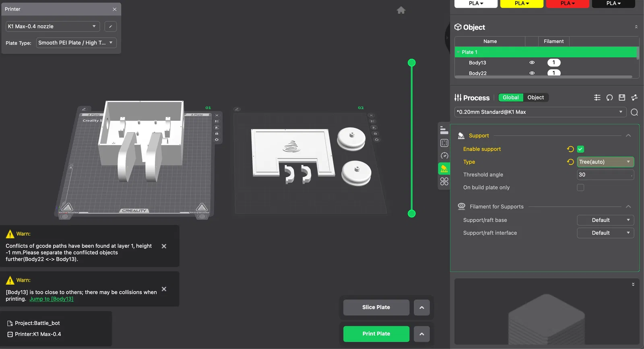Expand the Slice Plate options arrow
This screenshot has height=349, width=644.
422,307
